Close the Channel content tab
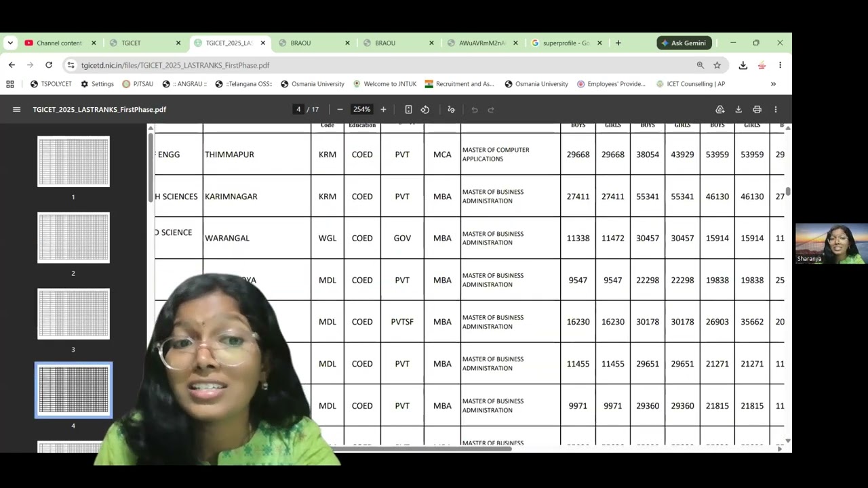 [x=94, y=43]
